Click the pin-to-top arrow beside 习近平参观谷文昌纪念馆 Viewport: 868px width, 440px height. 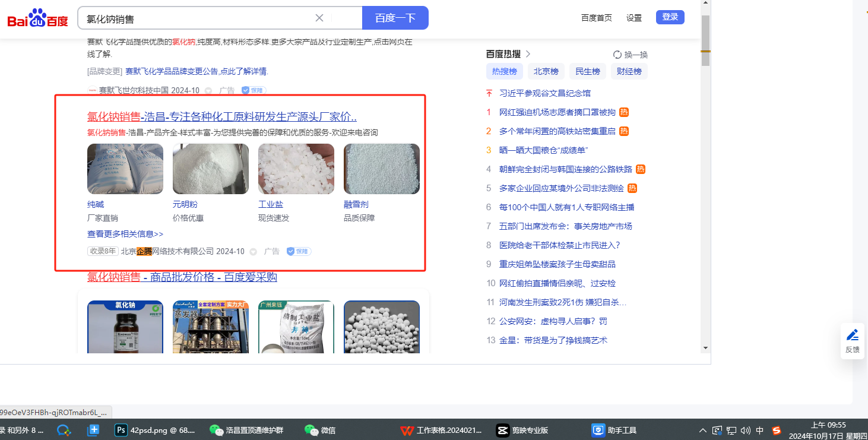pos(489,93)
